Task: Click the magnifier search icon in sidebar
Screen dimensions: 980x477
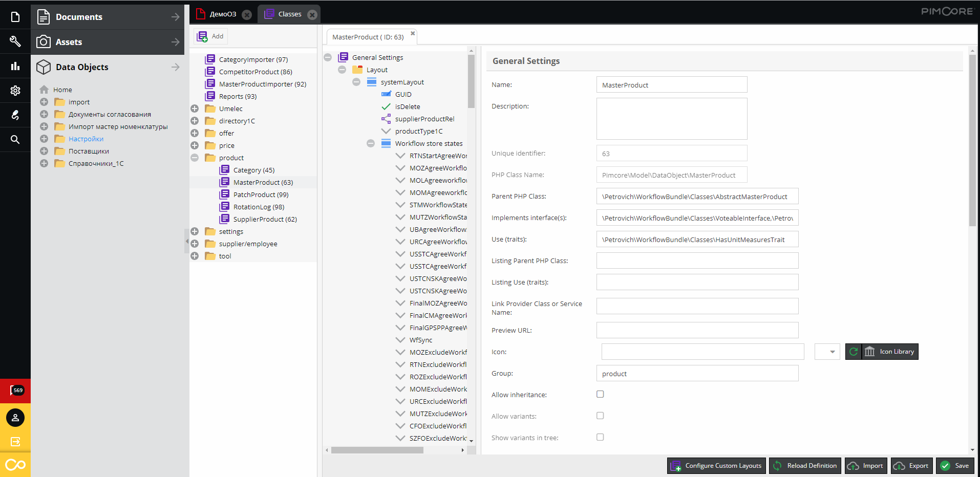Action: pyautogui.click(x=15, y=139)
